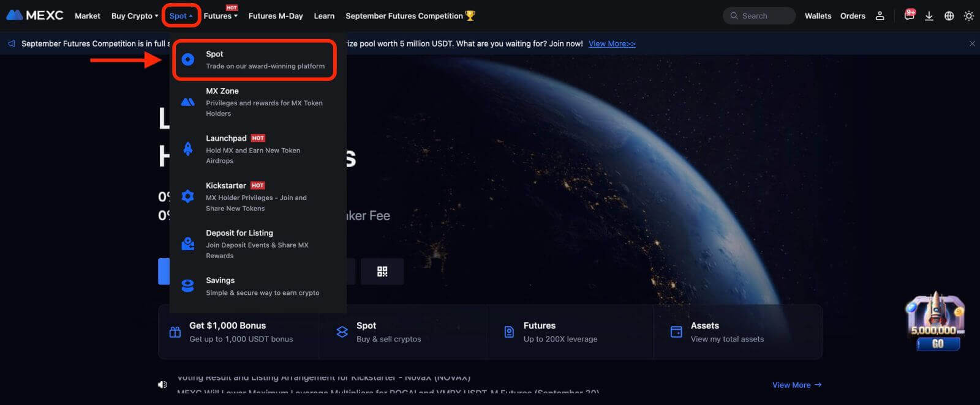The width and height of the screenshot is (980, 405).
Task: Click the MEXC logo
Action: point(35,15)
